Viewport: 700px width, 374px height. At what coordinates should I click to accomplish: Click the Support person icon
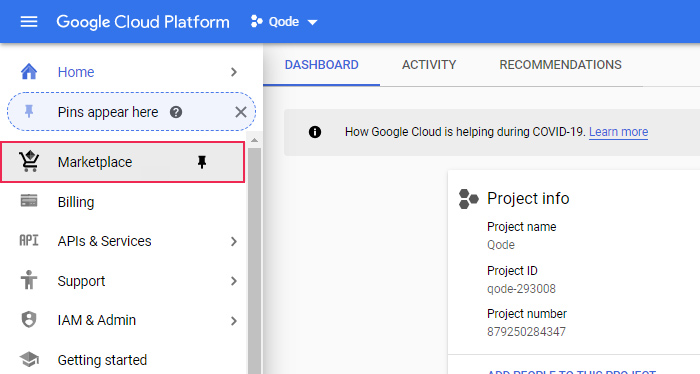point(29,280)
